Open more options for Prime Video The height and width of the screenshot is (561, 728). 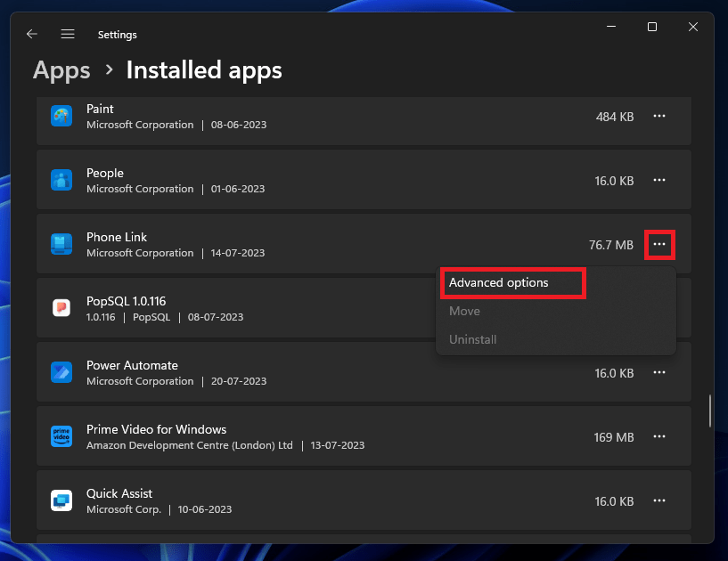(659, 436)
